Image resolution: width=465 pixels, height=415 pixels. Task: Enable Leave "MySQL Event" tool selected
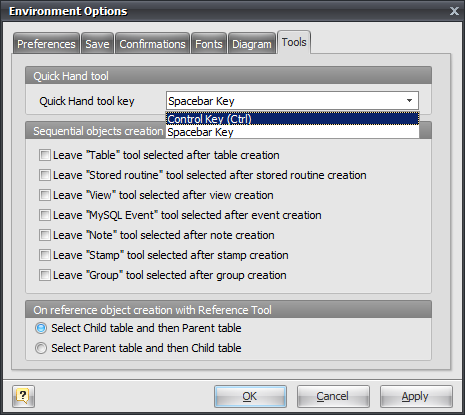coord(45,215)
